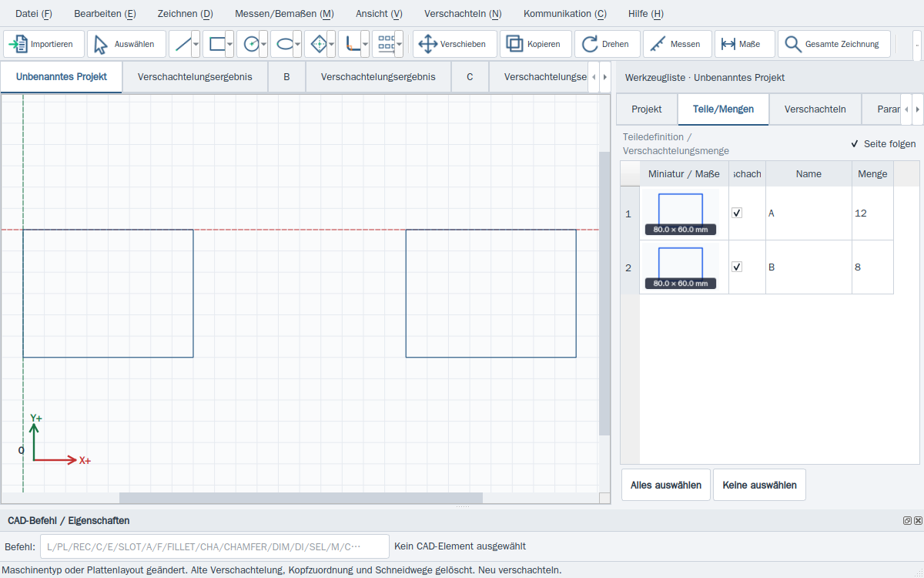Screen dimensions: 924x578
Task: Open the Datei menu
Action: click(34, 14)
